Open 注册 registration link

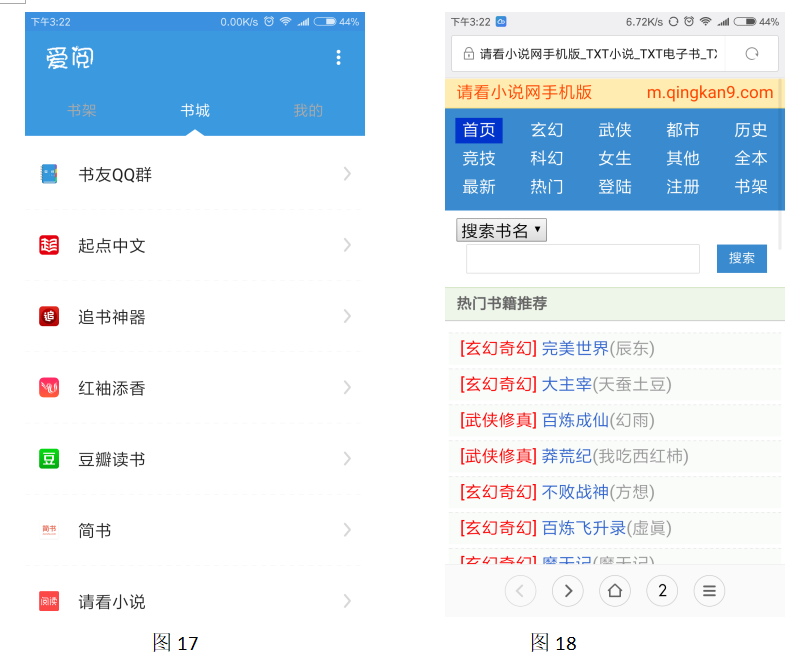pos(682,187)
